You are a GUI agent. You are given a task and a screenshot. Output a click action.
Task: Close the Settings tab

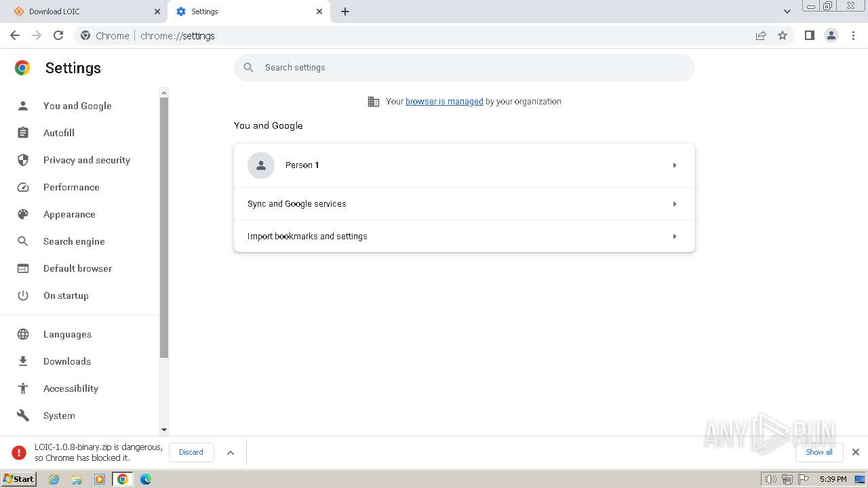(319, 12)
